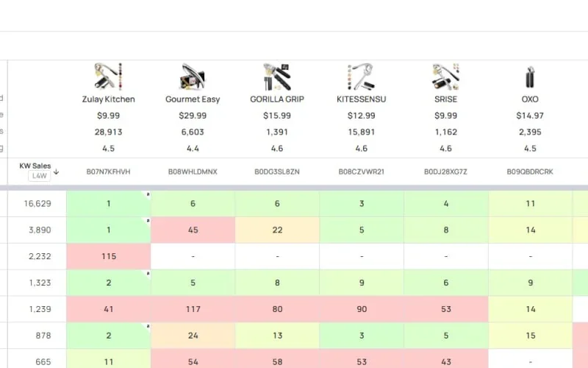Click ASIN B0DG3SL8ZN
Image resolution: width=588 pixels, height=368 pixels.
click(x=277, y=171)
